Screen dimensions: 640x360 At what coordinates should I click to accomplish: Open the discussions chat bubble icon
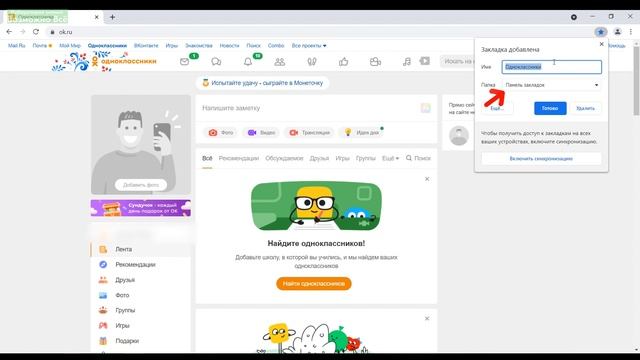[x=216, y=62]
